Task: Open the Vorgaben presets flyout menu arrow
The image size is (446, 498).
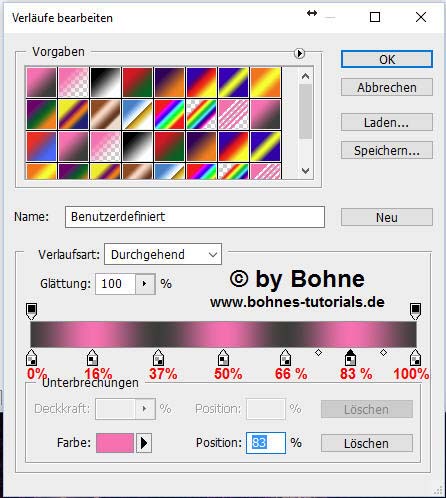Action: [x=299, y=53]
